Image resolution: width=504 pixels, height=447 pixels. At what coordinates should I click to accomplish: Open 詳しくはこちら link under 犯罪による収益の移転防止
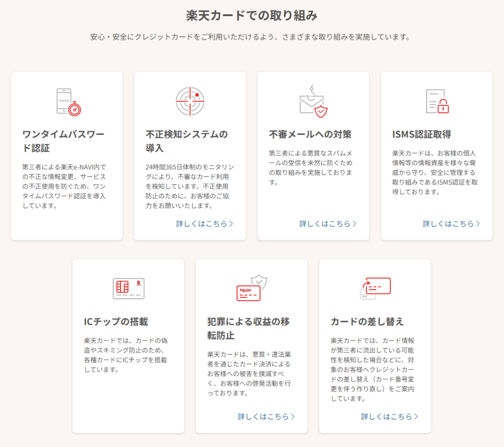[x=266, y=416]
